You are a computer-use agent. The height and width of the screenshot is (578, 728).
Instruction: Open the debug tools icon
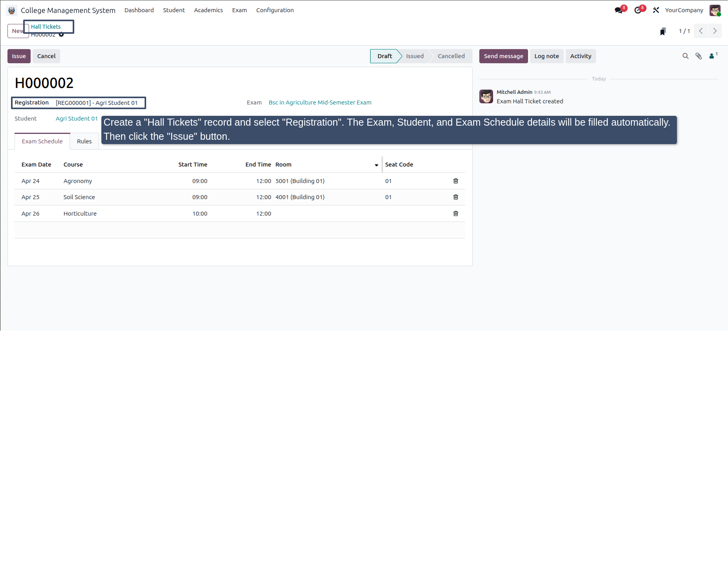point(656,10)
